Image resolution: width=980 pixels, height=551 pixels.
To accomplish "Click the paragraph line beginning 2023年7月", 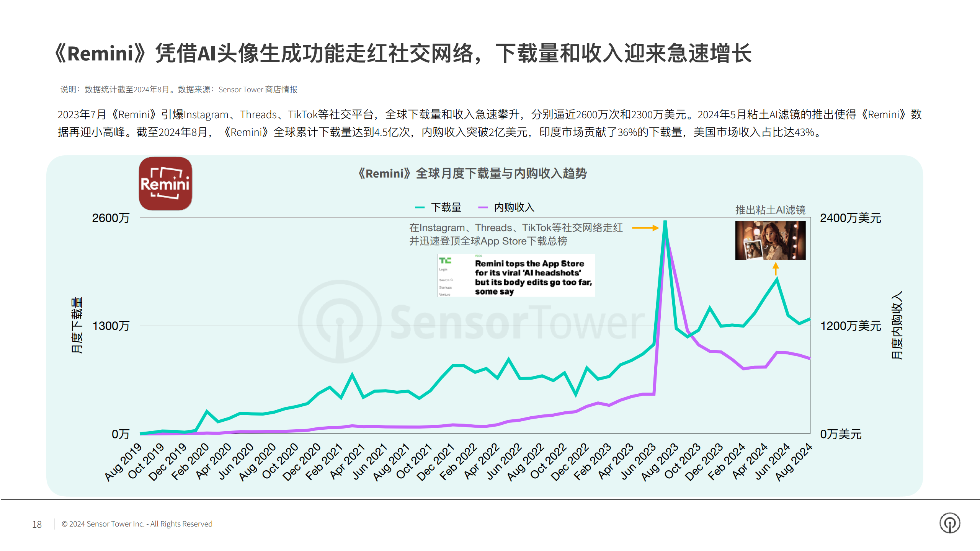I will (x=489, y=114).
